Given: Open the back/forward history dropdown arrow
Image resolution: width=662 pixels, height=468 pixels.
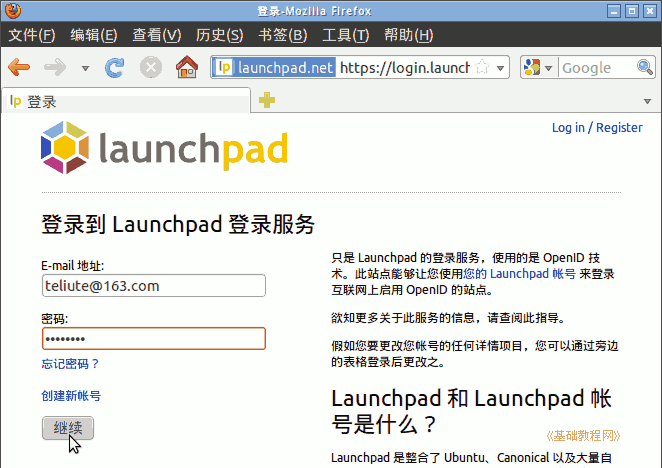Looking at the screenshot, I should [x=85, y=68].
